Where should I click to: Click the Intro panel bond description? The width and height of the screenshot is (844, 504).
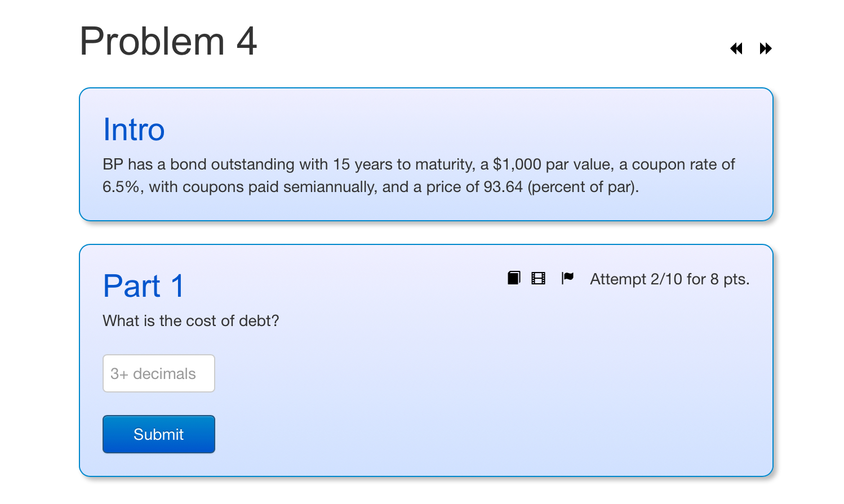418,175
